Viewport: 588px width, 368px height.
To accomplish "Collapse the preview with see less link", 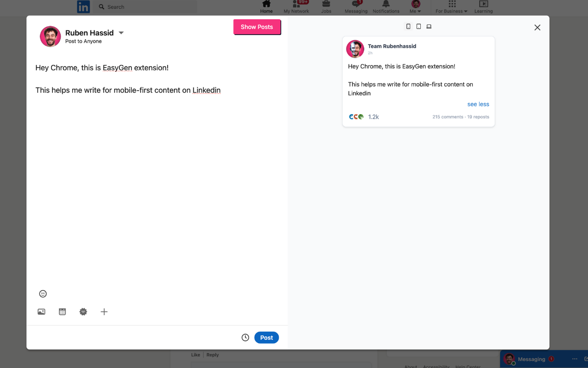I will coord(478,104).
